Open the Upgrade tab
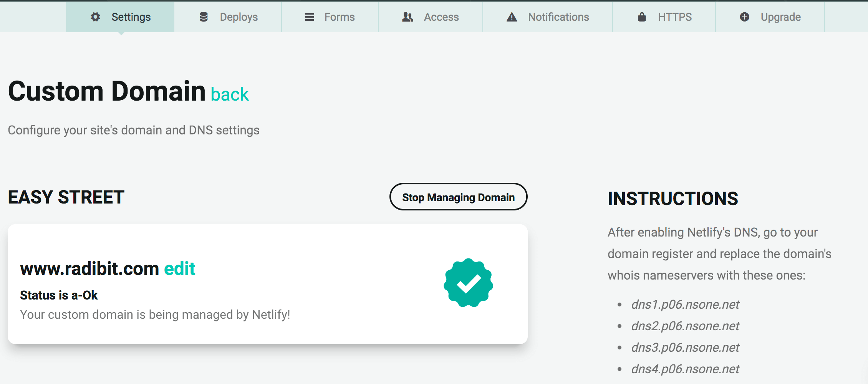The width and height of the screenshot is (868, 384). [770, 17]
